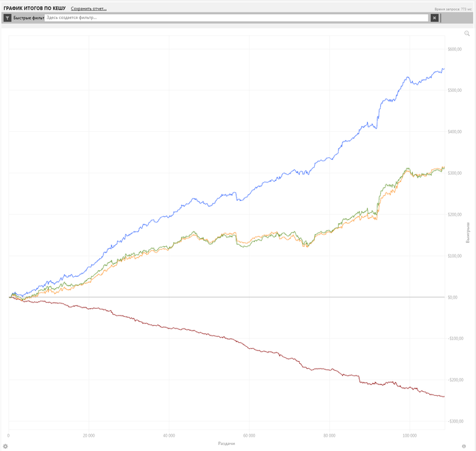This screenshot has width=476, height=451.
Task: Click the -$300,00 axis label
Action: tap(456, 421)
